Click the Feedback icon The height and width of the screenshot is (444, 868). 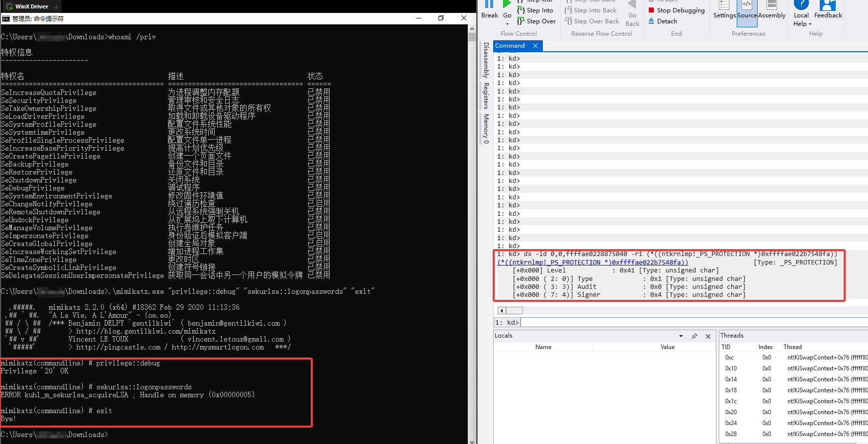pyautogui.click(x=828, y=5)
